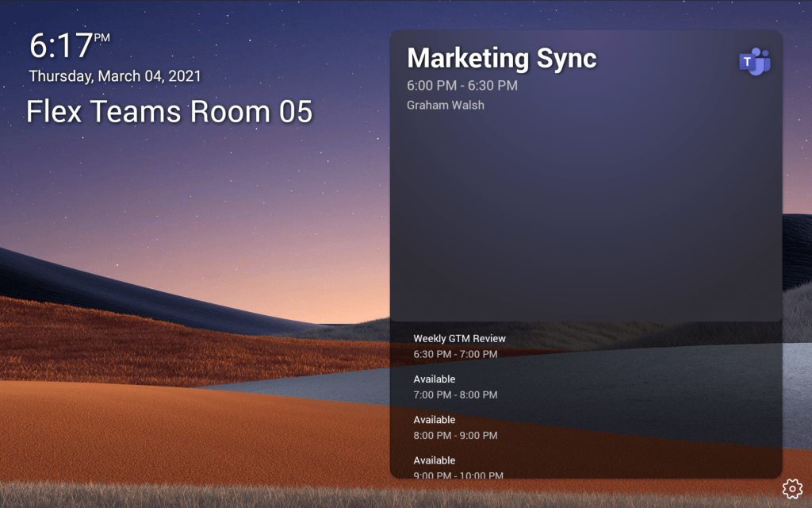Screen dimensions: 812x508
Task: Click the Flex Teams Room 05 name
Action: [169, 112]
